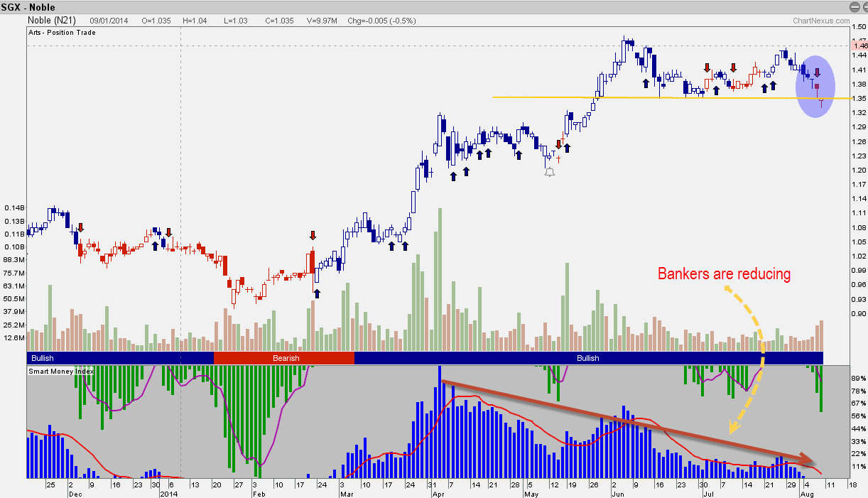Click the black buy arrow below the late-February red candle

[x=317, y=293]
